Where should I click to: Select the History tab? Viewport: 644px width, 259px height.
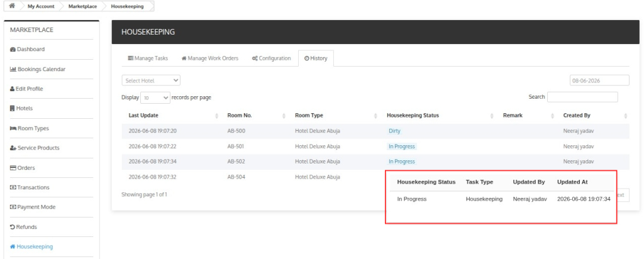(x=316, y=58)
